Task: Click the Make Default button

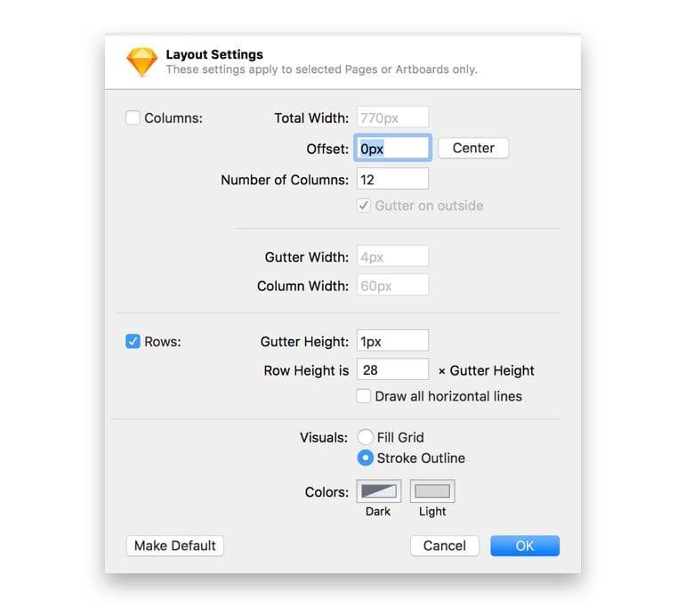Action: [175, 546]
